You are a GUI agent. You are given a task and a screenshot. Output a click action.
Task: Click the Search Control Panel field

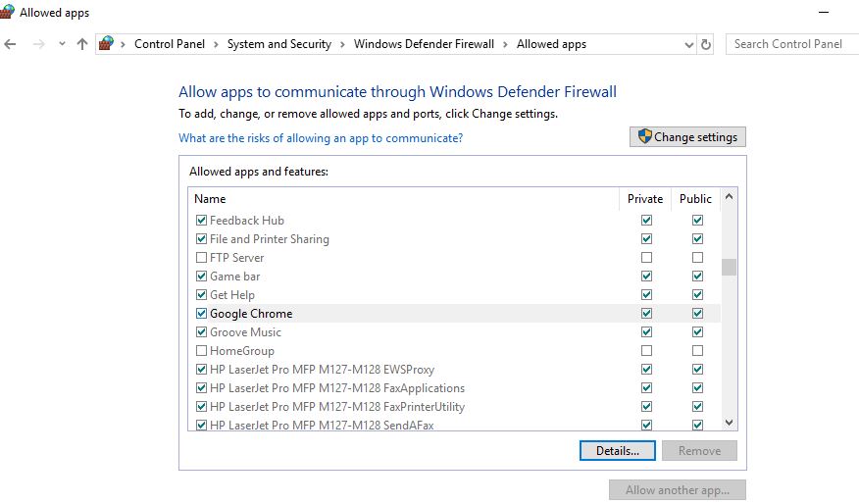point(790,44)
